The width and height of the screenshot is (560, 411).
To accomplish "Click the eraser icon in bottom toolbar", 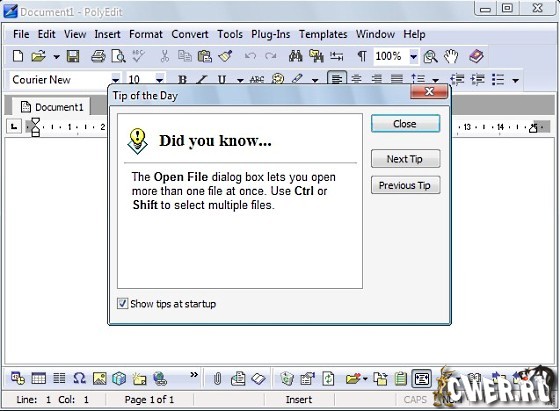I will (258, 379).
